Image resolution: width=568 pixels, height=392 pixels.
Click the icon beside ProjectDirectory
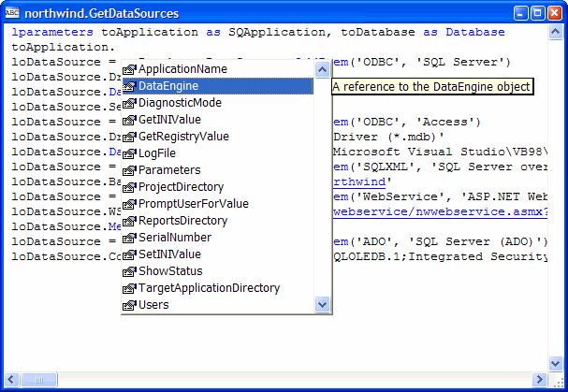(x=130, y=187)
